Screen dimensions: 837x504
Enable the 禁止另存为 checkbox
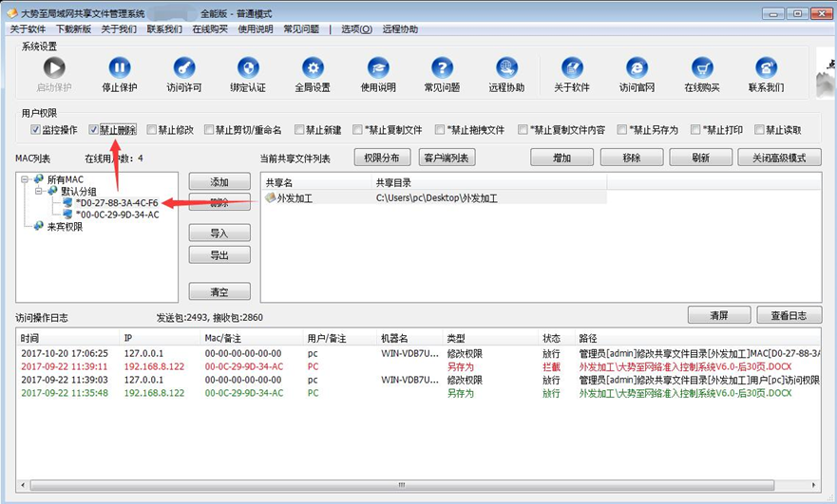[x=622, y=130]
